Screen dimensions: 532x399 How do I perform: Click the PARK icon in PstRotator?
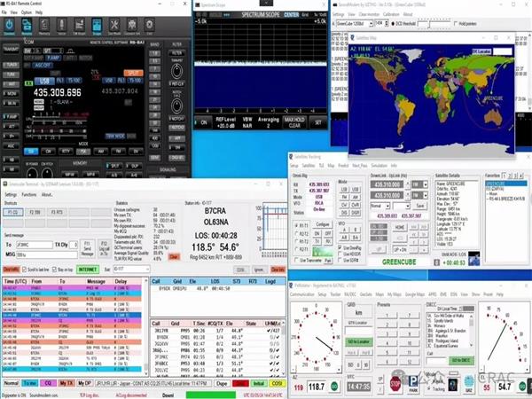pyautogui.click(x=411, y=386)
